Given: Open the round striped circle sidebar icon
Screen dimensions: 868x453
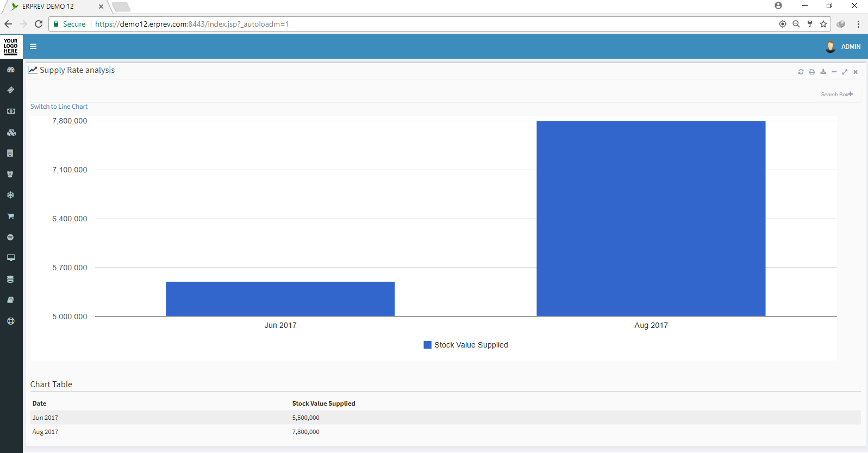Looking at the screenshot, I should 10,237.
